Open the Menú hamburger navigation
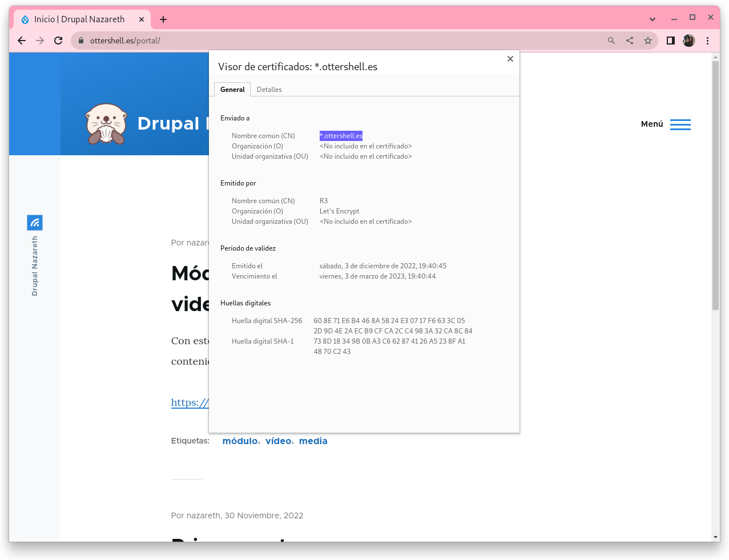The width and height of the screenshot is (729, 560). [x=680, y=124]
